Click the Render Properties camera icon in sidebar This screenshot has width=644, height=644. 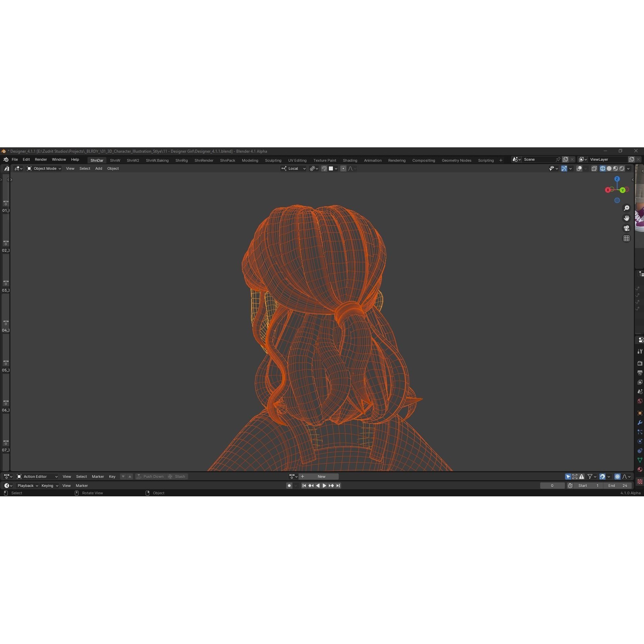pos(640,363)
